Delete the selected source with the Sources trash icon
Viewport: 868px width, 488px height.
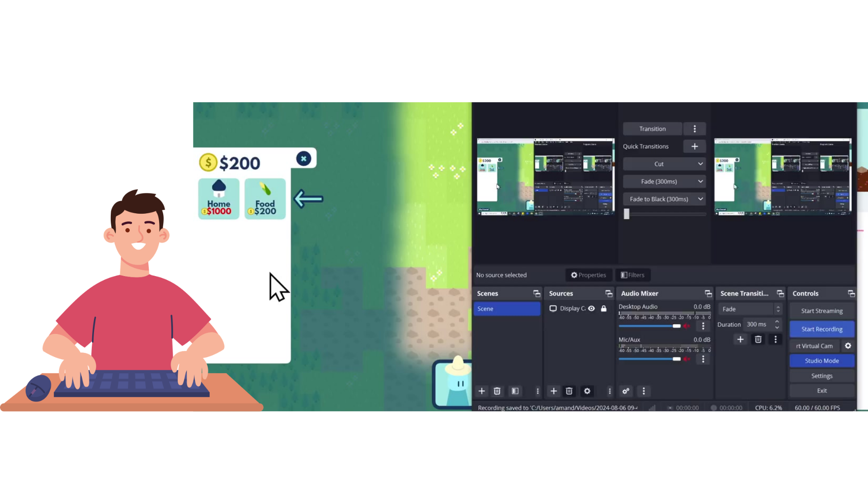tap(569, 391)
